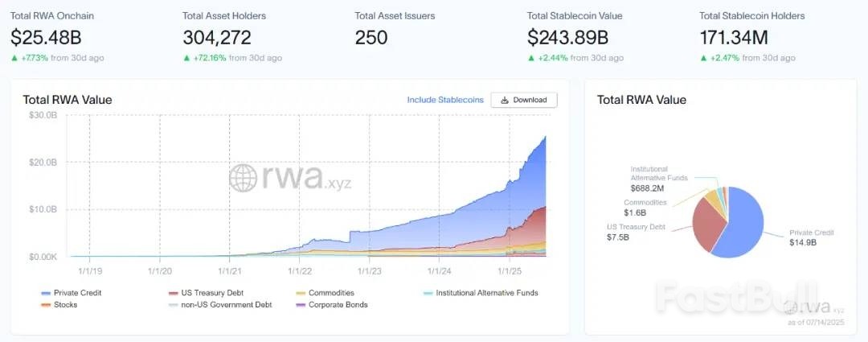The image size is (868, 342).
Task: Click the $25.48B Total RWA Onchain value
Action: click(x=46, y=37)
